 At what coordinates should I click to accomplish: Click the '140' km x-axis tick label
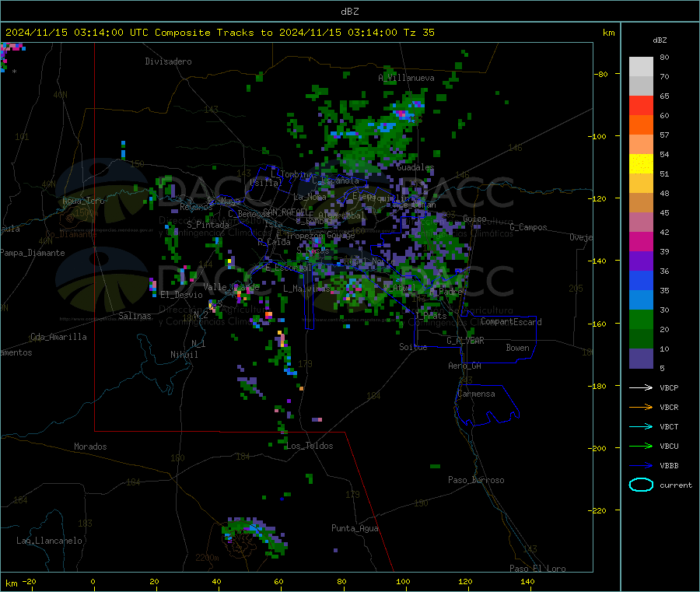pyautogui.click(x=527, y=582)
